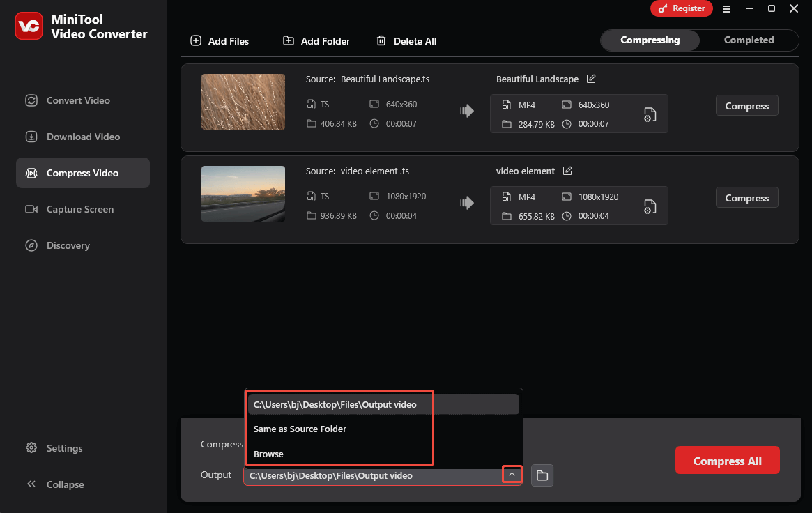
Task: Click the Beautiful Landscape video thumbnail
Action: click(x=243, y=102)
